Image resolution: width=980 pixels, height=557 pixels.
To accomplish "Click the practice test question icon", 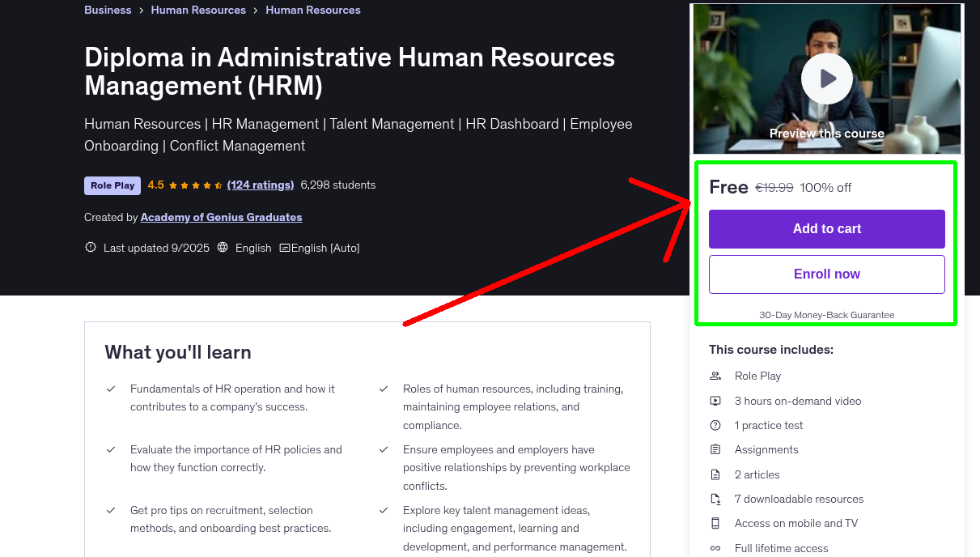I will pyautogui.click(x=715, y=425).
